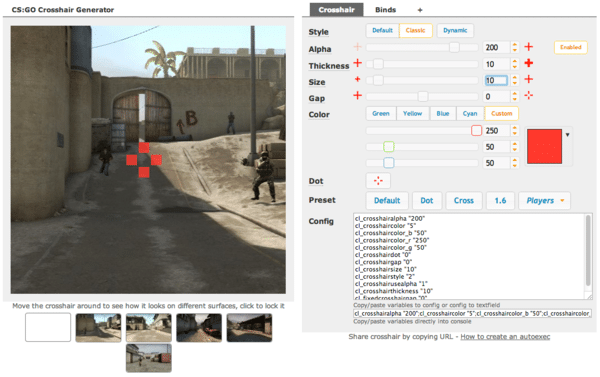Click the red custom color swatch
Screen dimensions: 600x377
544,147
